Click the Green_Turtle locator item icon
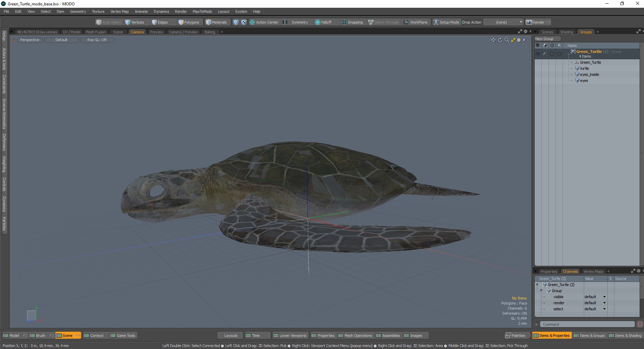 [x=577, y=62]
